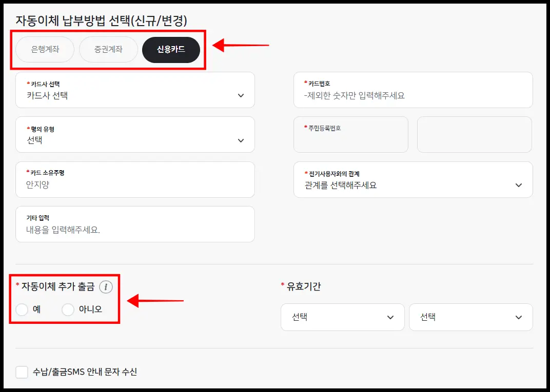Image resolution: width=550 pixels, height=392 pixels.
Task: Enable the 수납/출금SMS 안내 문자 수신 checkbox
Action: tap(22, 372)
